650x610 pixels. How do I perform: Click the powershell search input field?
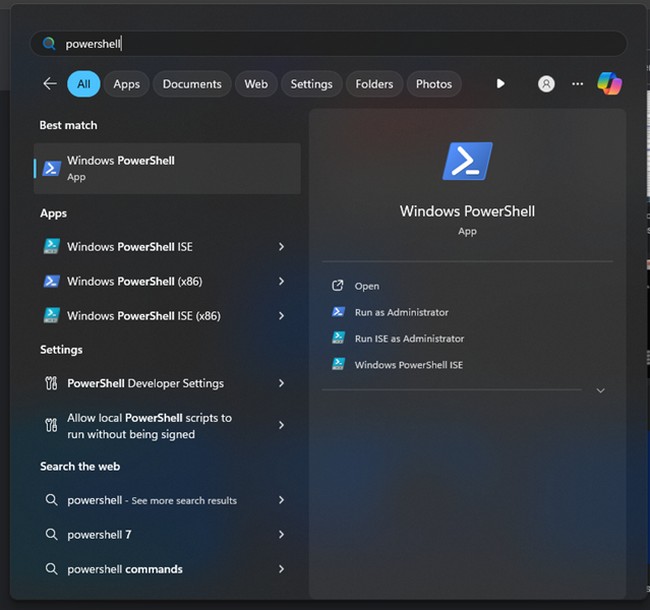pos(328,44)
